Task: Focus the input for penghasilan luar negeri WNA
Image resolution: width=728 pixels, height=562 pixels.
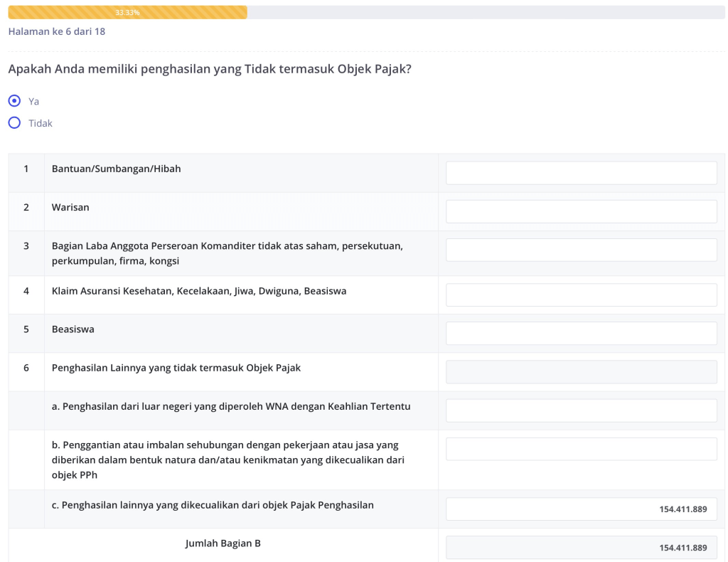Action: [x=581, y=410]
